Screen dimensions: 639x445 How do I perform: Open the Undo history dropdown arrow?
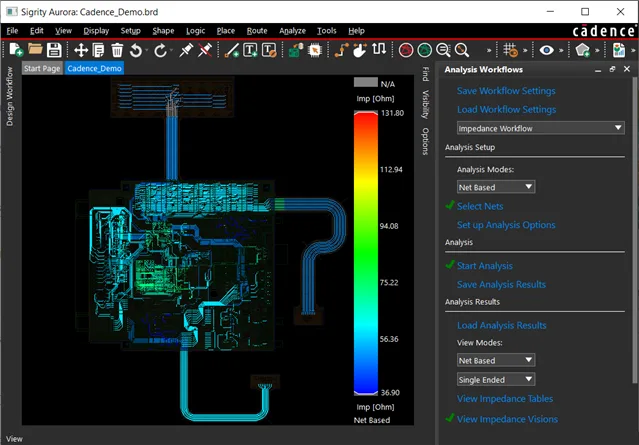click(147, 51)
